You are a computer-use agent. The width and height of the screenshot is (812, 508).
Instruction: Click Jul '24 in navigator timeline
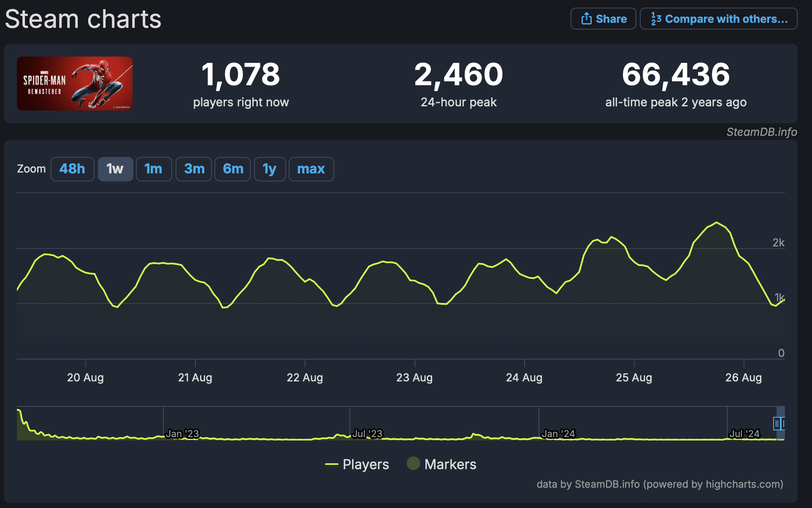tap(744, 434)
